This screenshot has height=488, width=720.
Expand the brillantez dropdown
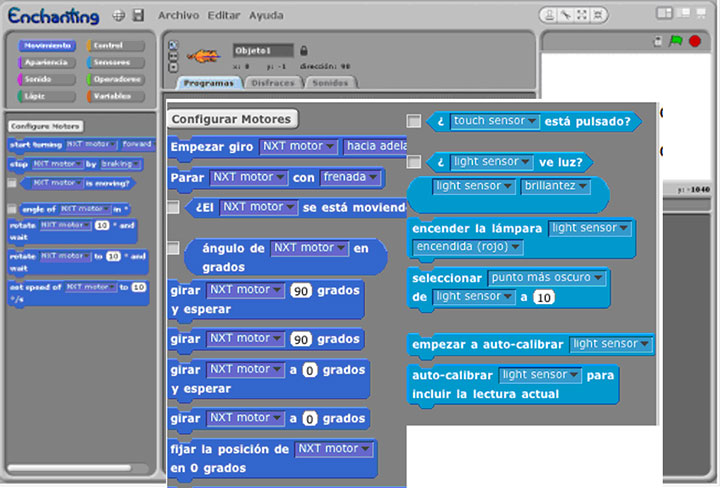pos(555,186)
